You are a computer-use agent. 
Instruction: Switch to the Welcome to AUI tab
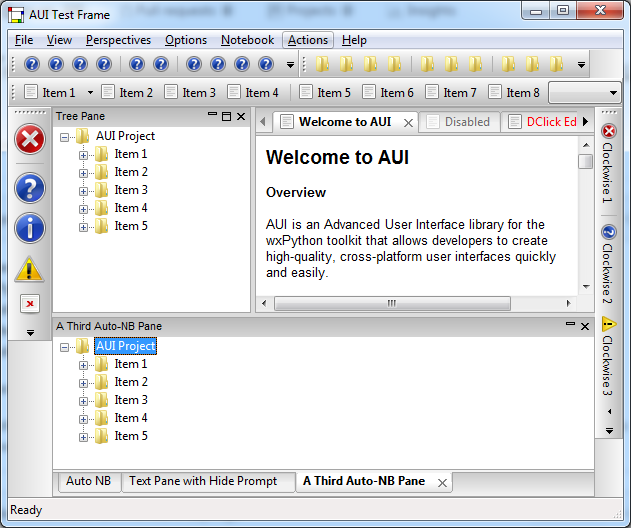344,122
